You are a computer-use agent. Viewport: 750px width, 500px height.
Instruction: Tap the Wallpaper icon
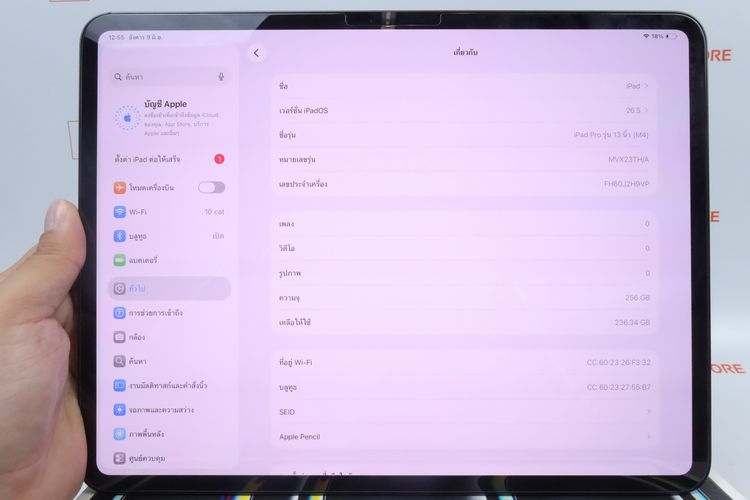coord(120,434)
